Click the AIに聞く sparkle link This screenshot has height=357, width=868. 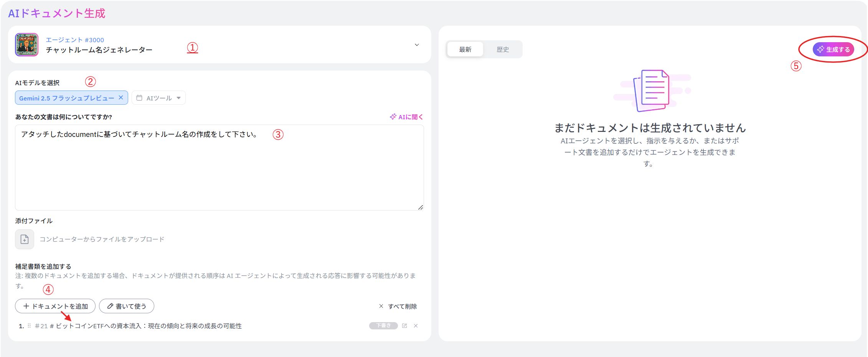[406, 117]
